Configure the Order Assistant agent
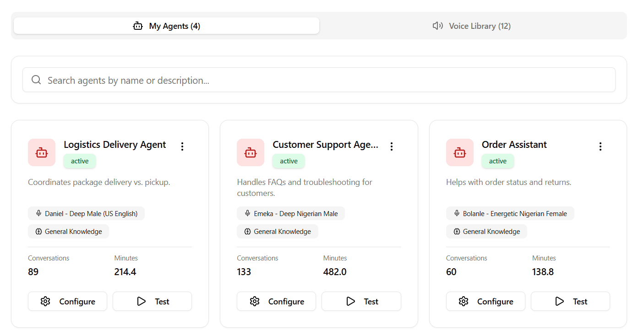This screenshot has width=644, height=336. (486, 301)
